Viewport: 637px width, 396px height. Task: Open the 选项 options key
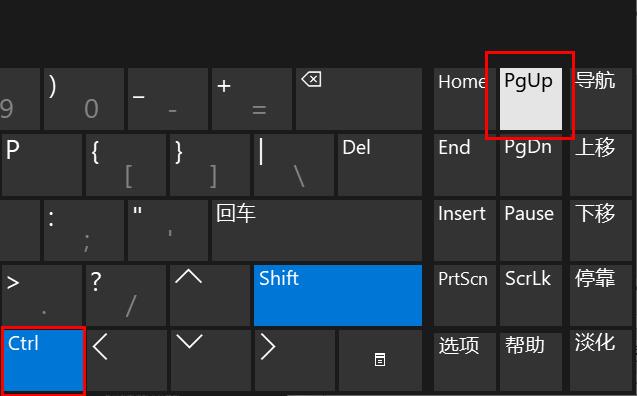point(465,361)
